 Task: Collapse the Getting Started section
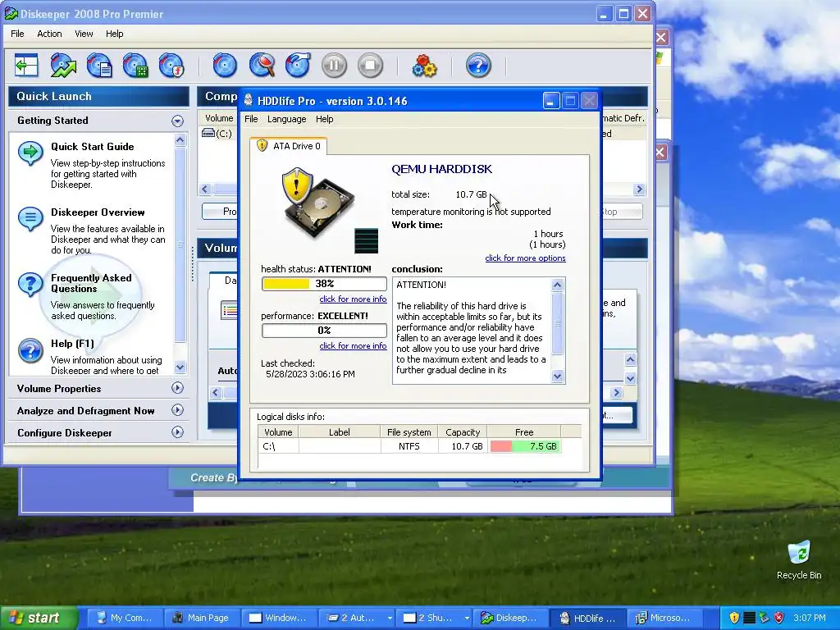[x=177, y=121]
